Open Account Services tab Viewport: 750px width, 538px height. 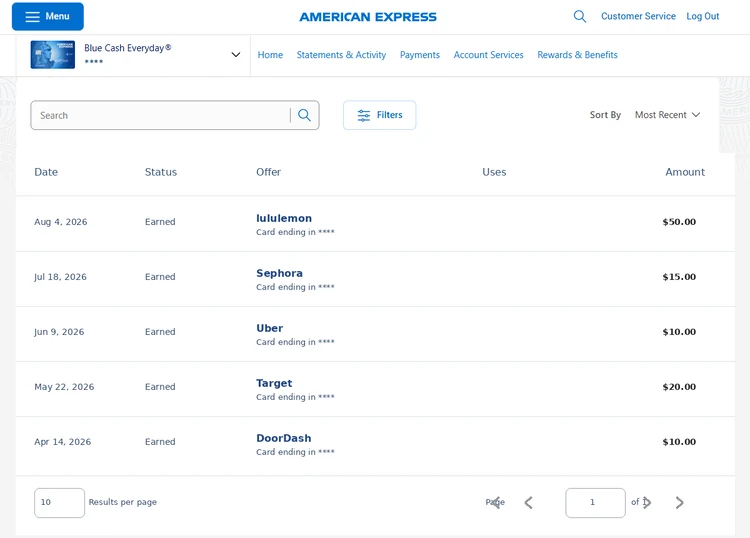tap(488, 55)
